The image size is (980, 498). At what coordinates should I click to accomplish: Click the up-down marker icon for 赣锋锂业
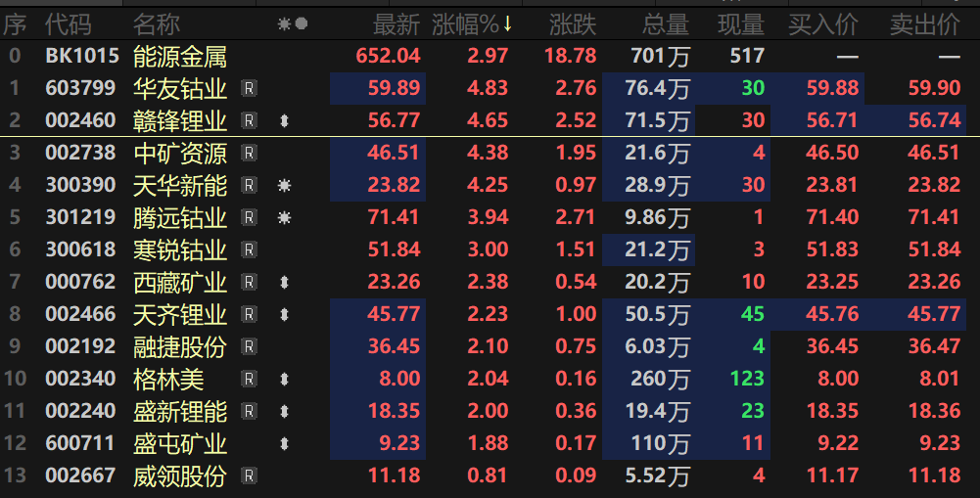[x=285, y=121]
